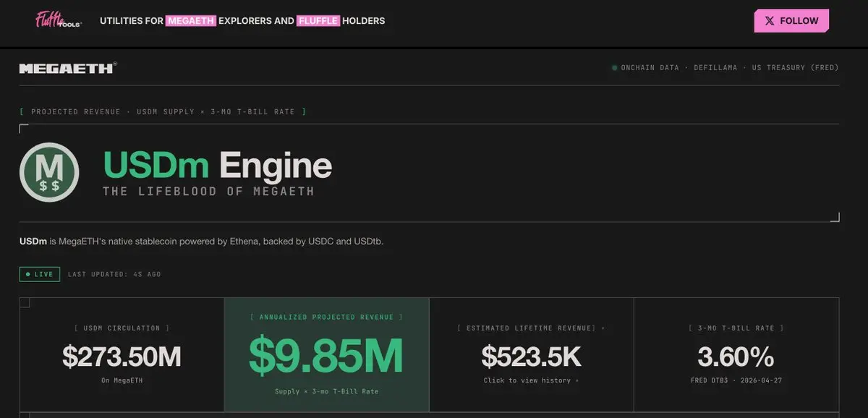The image size is (868, 418).
Task: Click 'DEFILLAMA' source label
Action: (715, 68)
